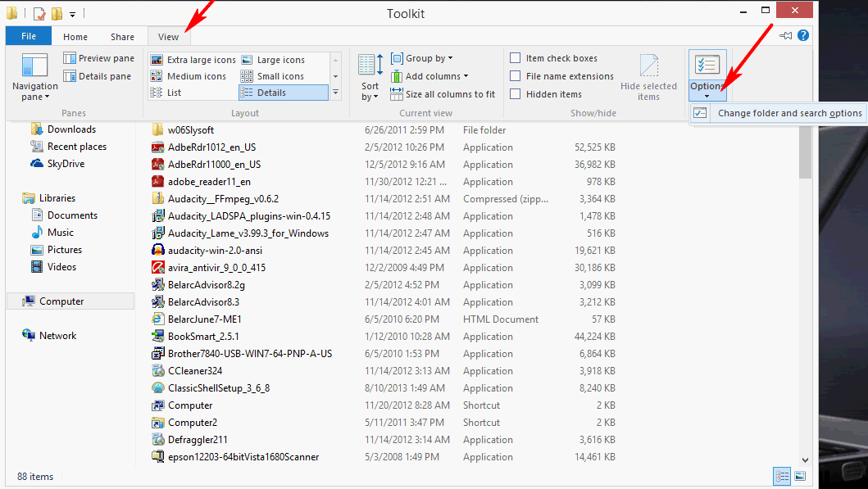This screenshot has height=489, width=868.
Task: Click scroll down arrow of file list
Action: (806, 460)
